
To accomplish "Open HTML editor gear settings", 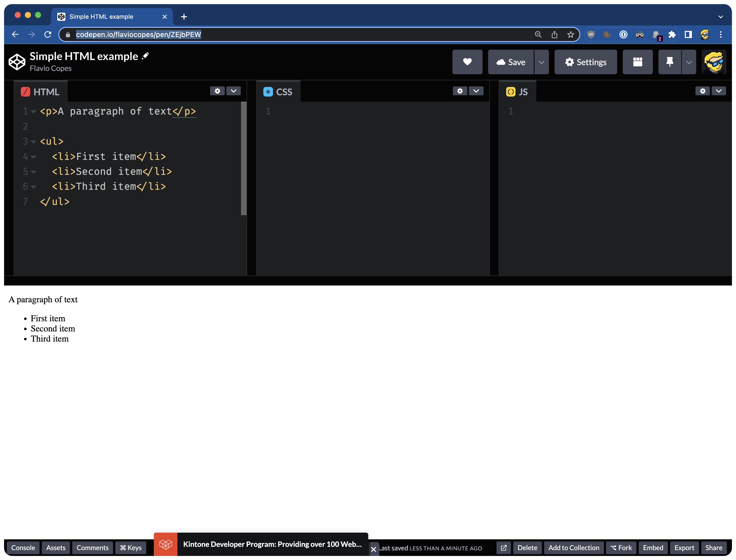I will [217, 91].
